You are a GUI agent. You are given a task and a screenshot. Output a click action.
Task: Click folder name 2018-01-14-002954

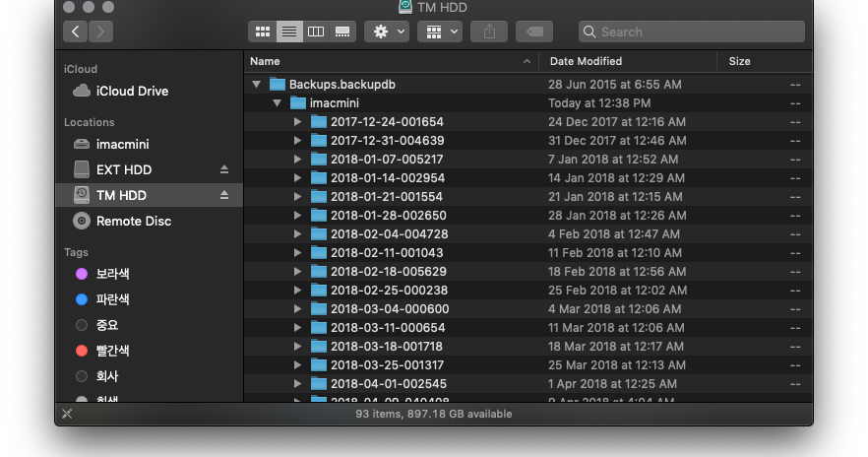tap(388, 178)
